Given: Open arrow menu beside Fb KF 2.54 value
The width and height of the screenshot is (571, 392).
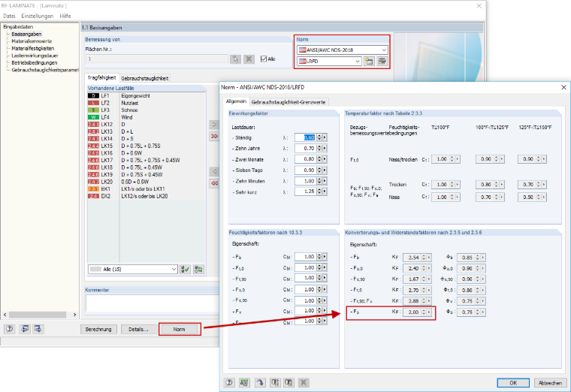Looking at the screenshot, I should coord(429,258).
